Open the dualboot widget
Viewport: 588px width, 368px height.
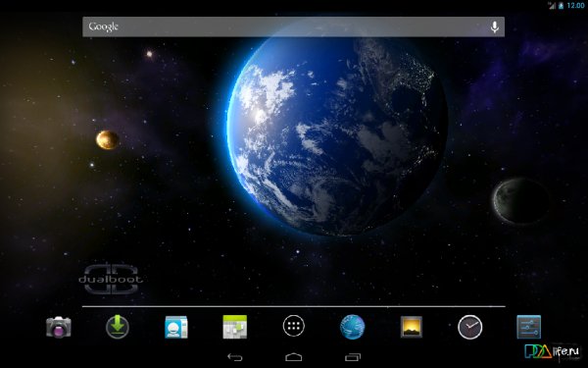[x=111, y=279]
